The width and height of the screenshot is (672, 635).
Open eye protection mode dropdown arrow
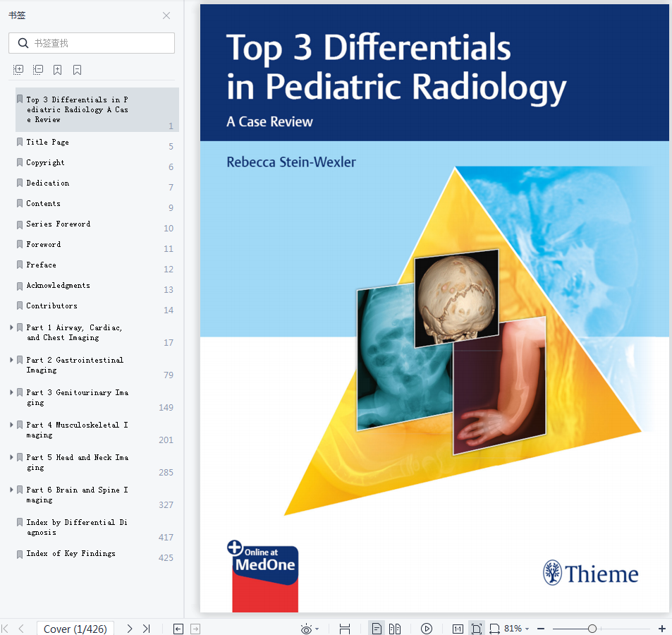click(317, 629)
